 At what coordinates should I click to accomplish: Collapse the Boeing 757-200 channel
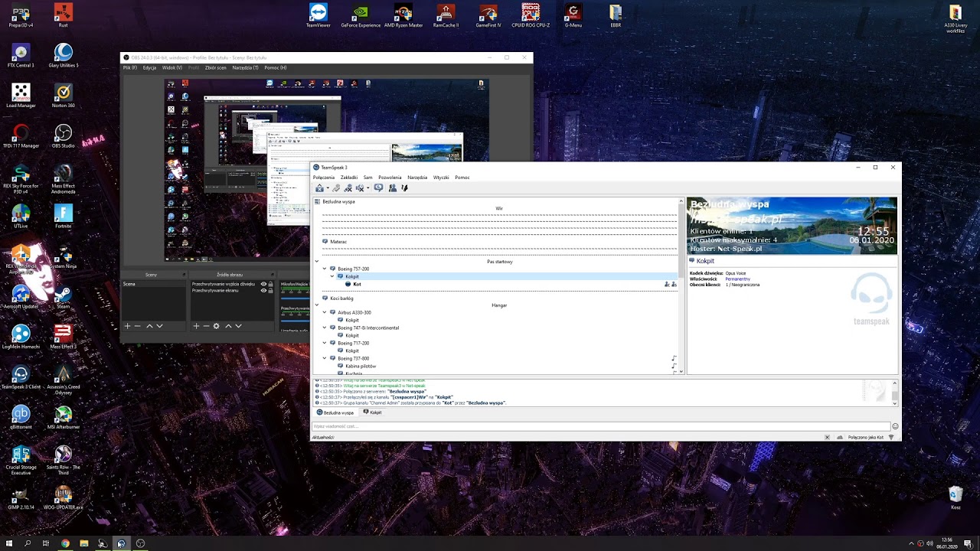(x=325, y=269)
